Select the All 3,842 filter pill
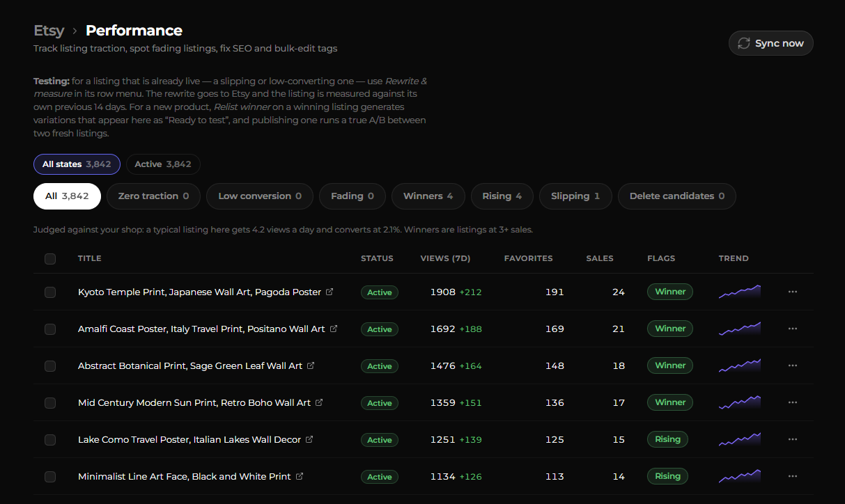845x504 pixels. pos(67,196)
